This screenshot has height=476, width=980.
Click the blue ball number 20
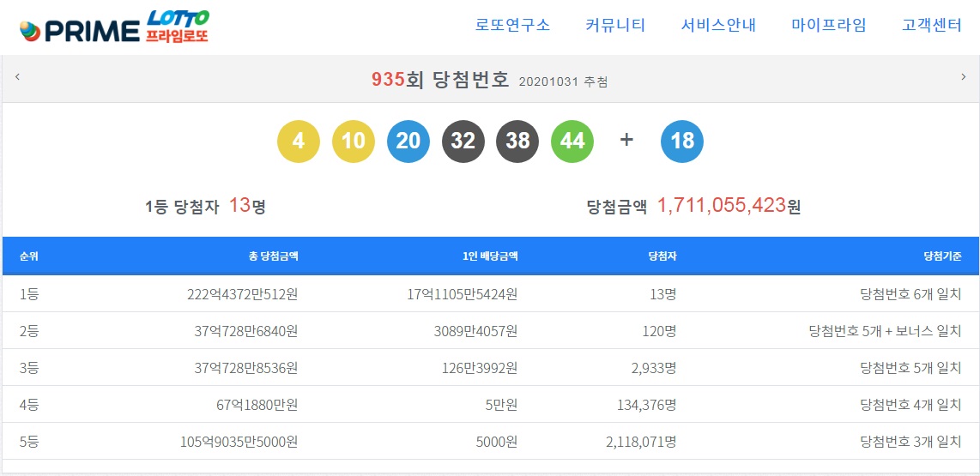(408, 142)
